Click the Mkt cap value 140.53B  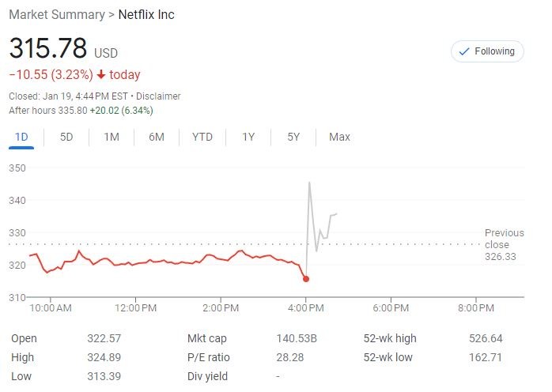point(297,338)
